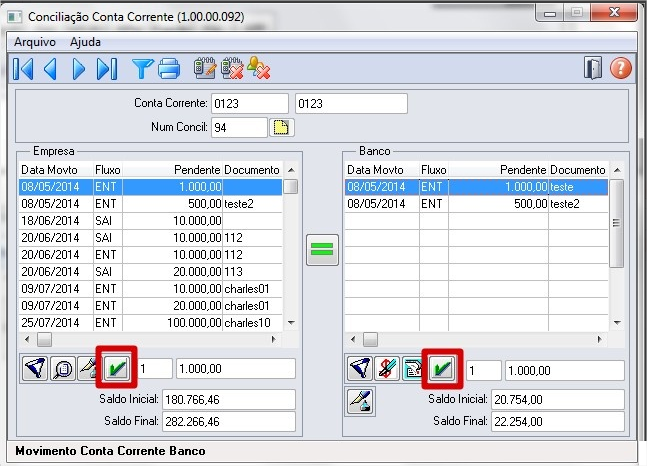
Task: Click Empresa horizontal scroll right arrow
Action: [273, 340]
